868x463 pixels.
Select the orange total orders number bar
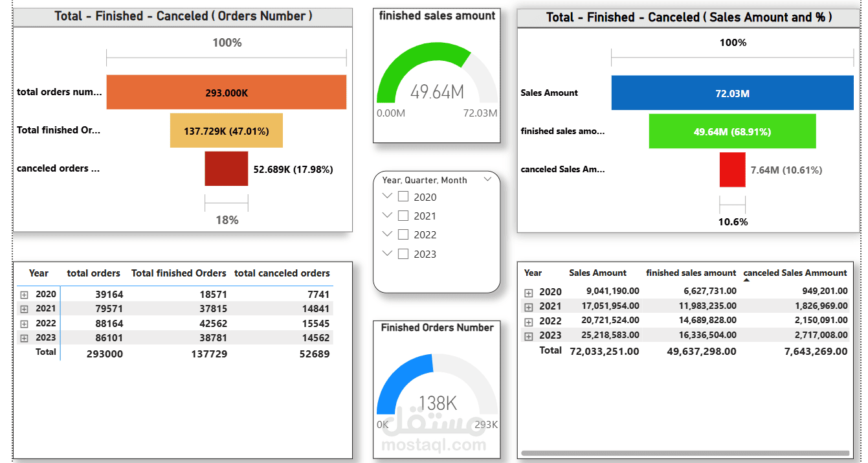227,92
